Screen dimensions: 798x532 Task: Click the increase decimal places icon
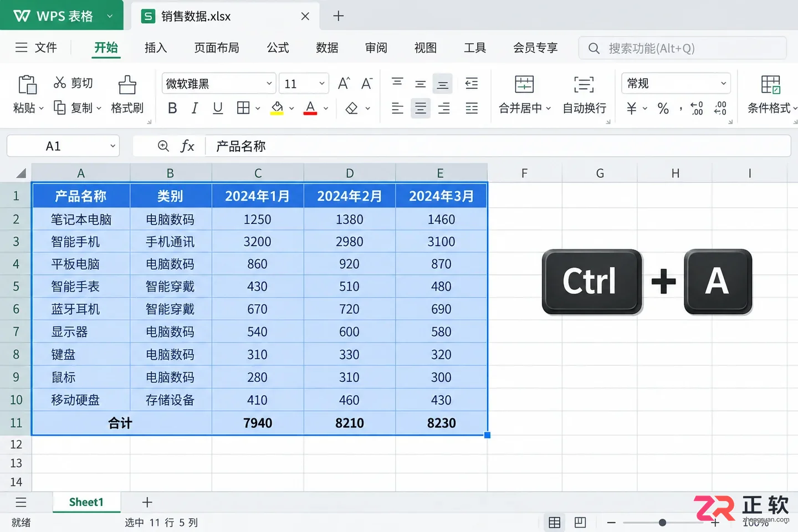tap(697, 108)
